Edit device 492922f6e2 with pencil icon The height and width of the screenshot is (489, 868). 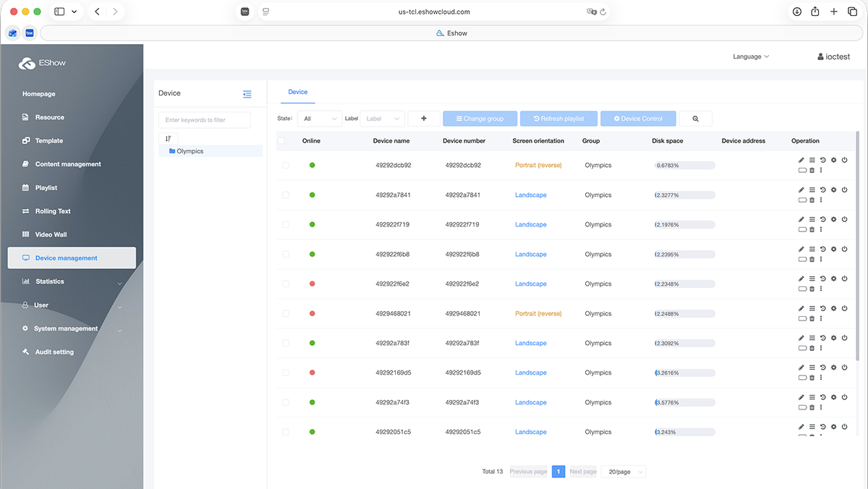pos(801,278)
